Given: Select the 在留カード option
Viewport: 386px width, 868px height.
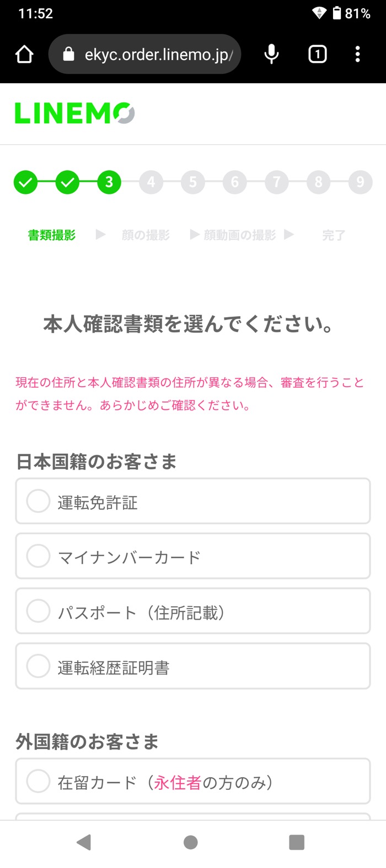Looking at the screenshot, I should pyautogui.click(x=192, y=781).
